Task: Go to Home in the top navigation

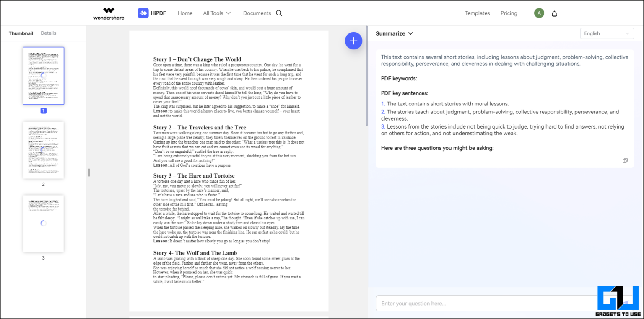Action: point(185,13)
